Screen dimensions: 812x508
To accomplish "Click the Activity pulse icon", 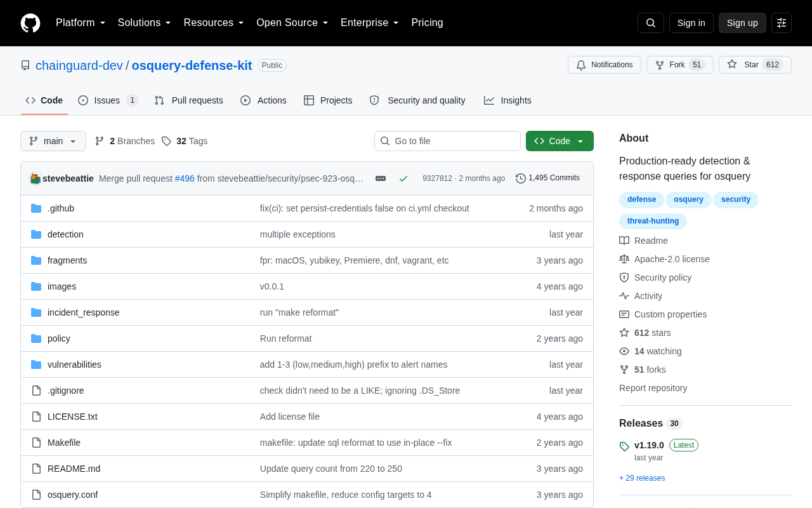I will coord(624,296).
